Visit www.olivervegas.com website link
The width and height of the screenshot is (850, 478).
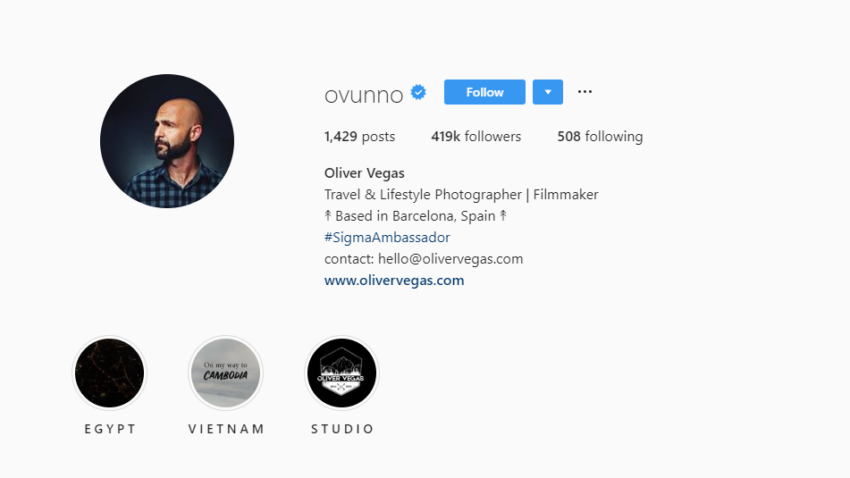coord(394,280)
